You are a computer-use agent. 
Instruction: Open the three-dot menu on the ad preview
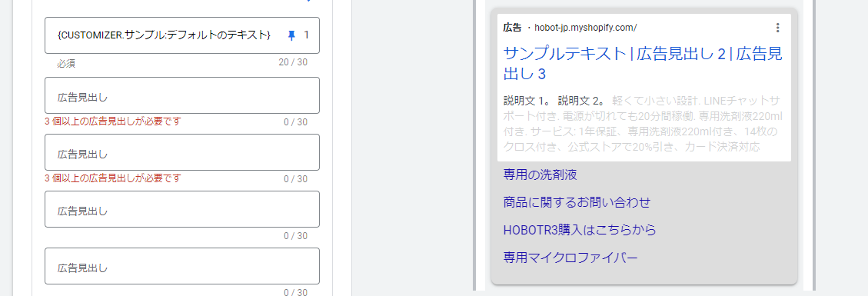[x=777, y=28]
